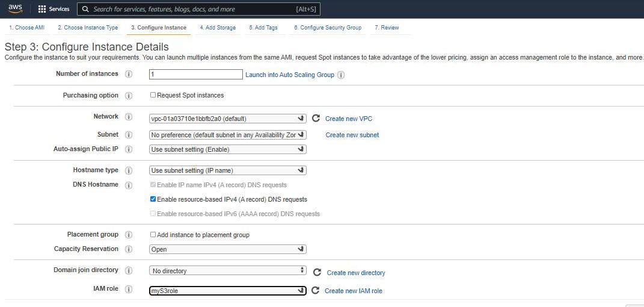Open the Capacity Reservation dropdown
The width and height of the screenshot is (644, 307).
[227, 249]
